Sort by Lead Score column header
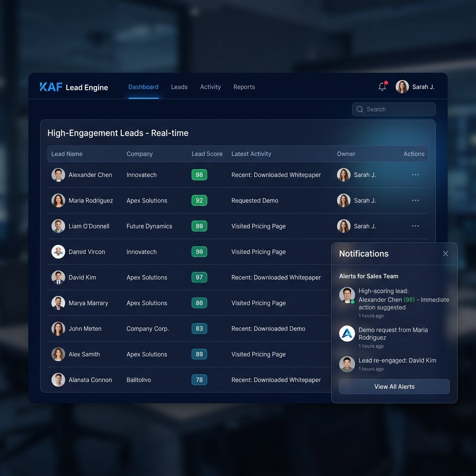 click(x=207, y=154)
